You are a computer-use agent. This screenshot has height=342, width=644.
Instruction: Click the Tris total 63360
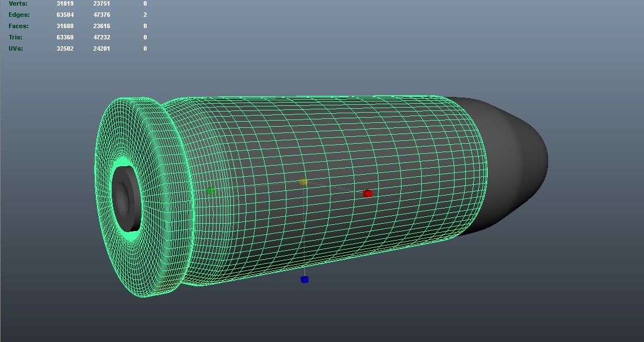pyautogui.click(x=65, y=37)
